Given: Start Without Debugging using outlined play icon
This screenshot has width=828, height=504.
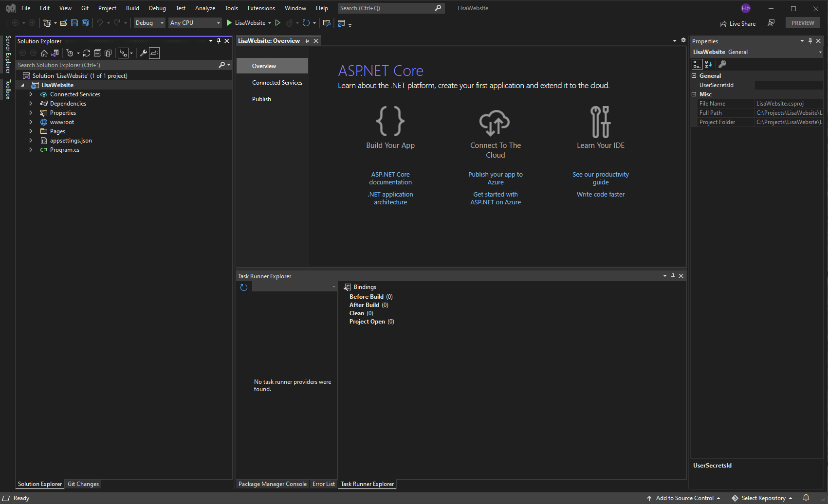Looking at the screenshot, I should [x=278, y=23].
